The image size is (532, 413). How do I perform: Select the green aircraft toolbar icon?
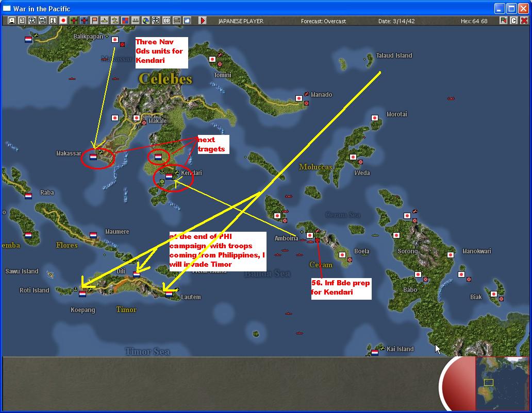(x=74, y=21)
